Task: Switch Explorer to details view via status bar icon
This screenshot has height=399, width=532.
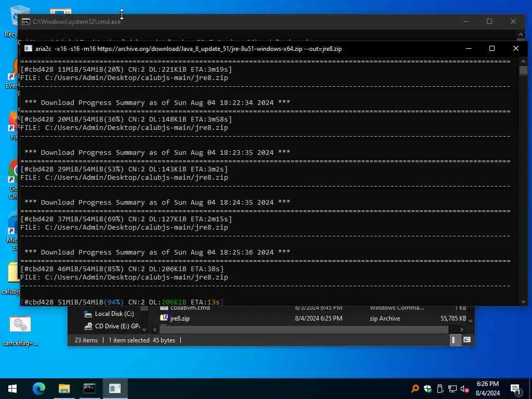Action: pos(454,340)
